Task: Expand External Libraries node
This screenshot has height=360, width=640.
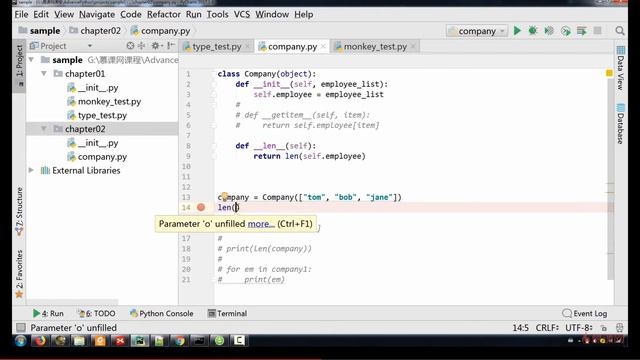Action: tap(31, 170)
